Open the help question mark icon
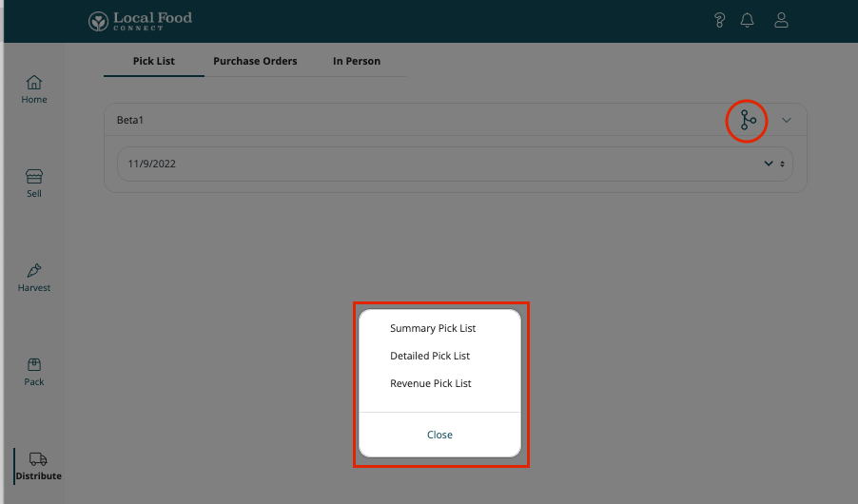 [x=720, y=21]
